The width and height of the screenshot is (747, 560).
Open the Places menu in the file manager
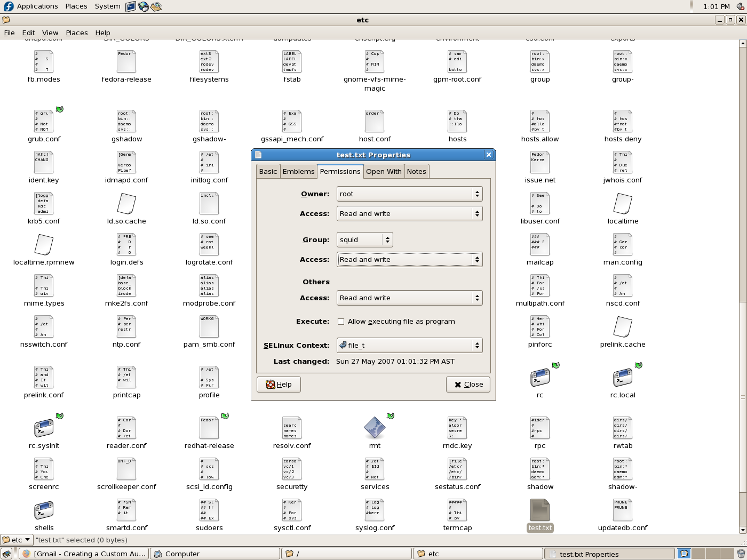point(77,33)
